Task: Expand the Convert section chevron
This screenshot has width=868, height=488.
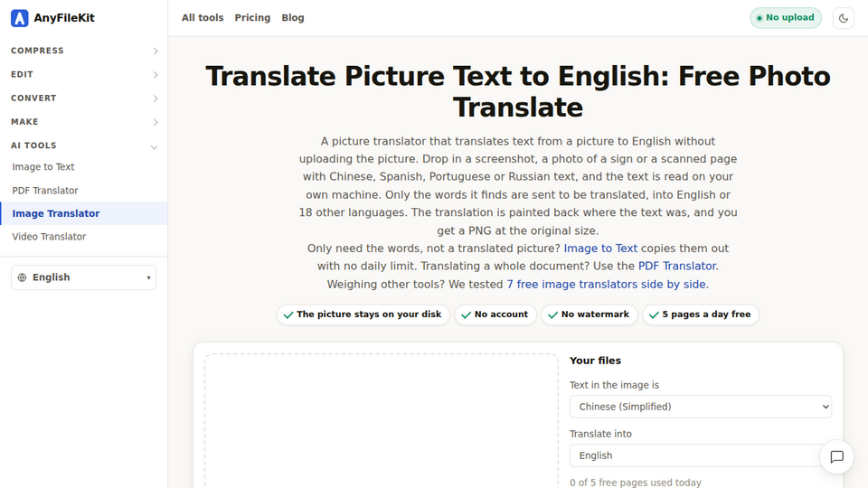Action: click(x=155, y=99)
